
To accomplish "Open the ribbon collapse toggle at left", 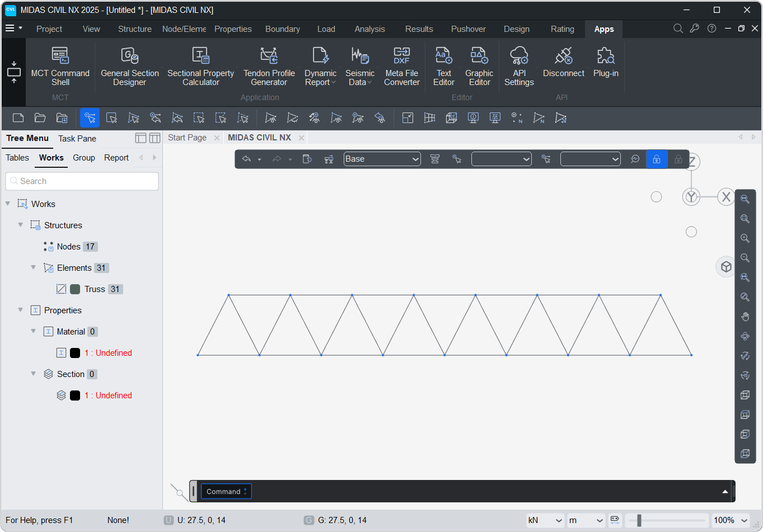I will [14, 72].
